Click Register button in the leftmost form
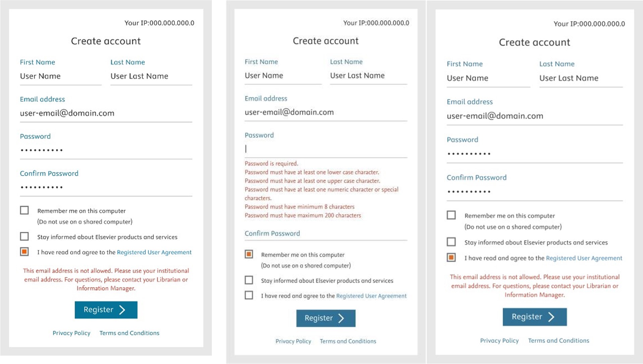The width and height of the screenshot is (643, 364). pos(106,310)
